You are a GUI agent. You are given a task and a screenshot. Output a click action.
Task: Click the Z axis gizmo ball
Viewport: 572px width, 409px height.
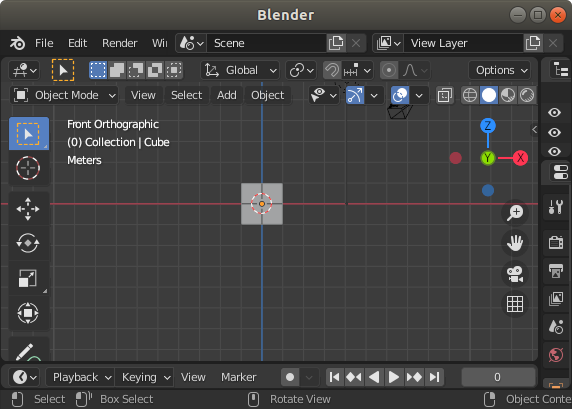[488, 126]
